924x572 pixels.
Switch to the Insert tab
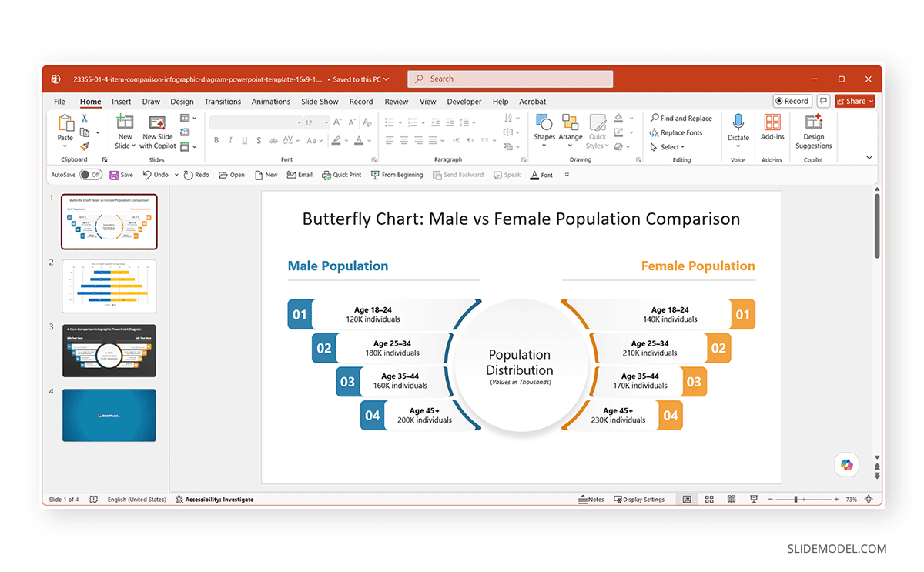121,102
